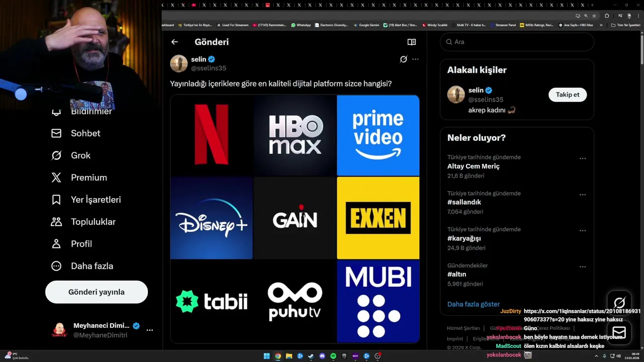Go back with the Gönderi arrow

click(x=175, y=42)
